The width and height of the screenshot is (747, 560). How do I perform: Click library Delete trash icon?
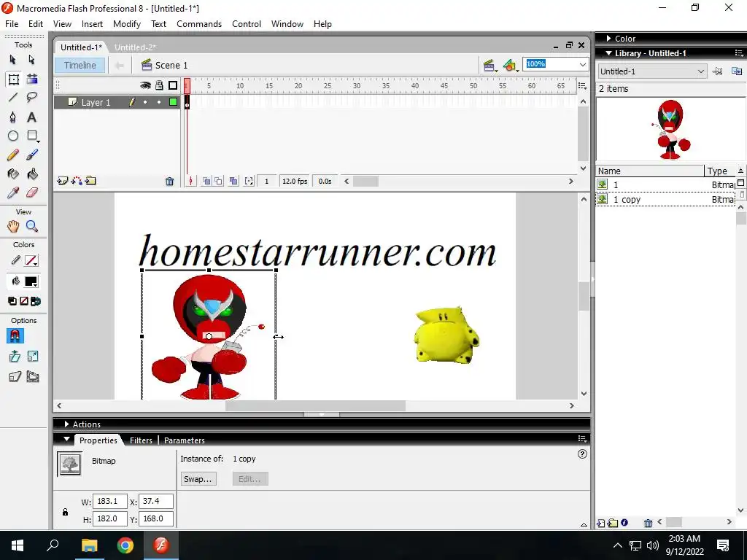coord(648,523)
